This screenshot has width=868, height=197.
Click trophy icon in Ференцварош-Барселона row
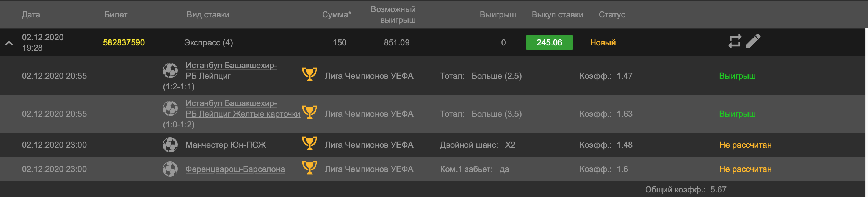309,168
